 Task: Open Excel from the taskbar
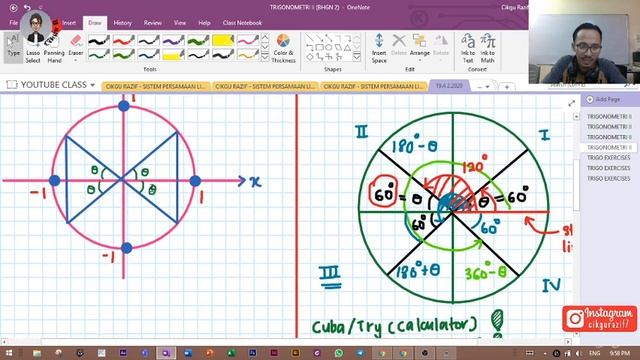(x=231, y=353)
